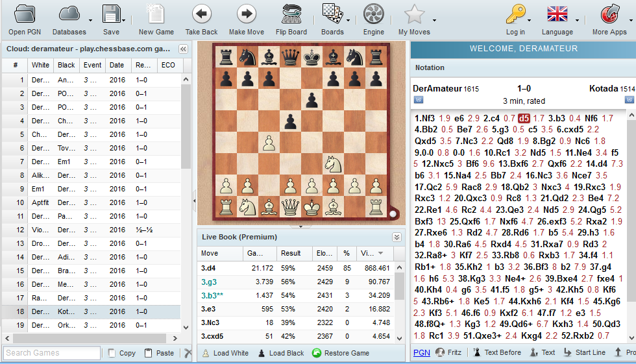This screenshot has width=636, height=364.
Task: Click side-to-move indicator beside board
Action: click(393, 214)
